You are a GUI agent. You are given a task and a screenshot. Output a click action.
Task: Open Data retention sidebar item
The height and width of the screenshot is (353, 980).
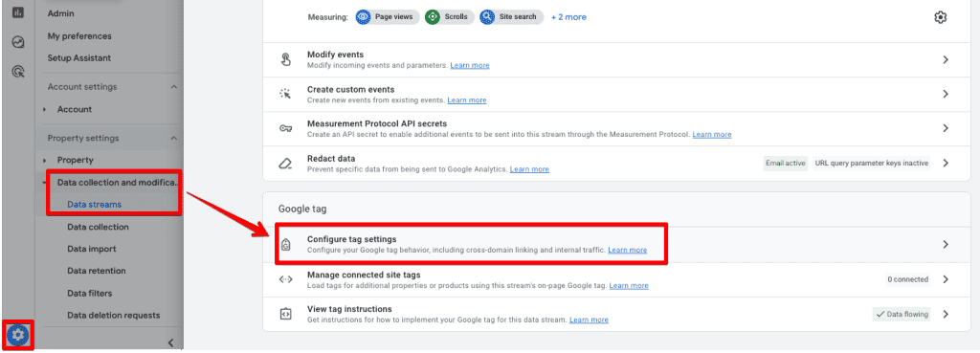(97, 271)
